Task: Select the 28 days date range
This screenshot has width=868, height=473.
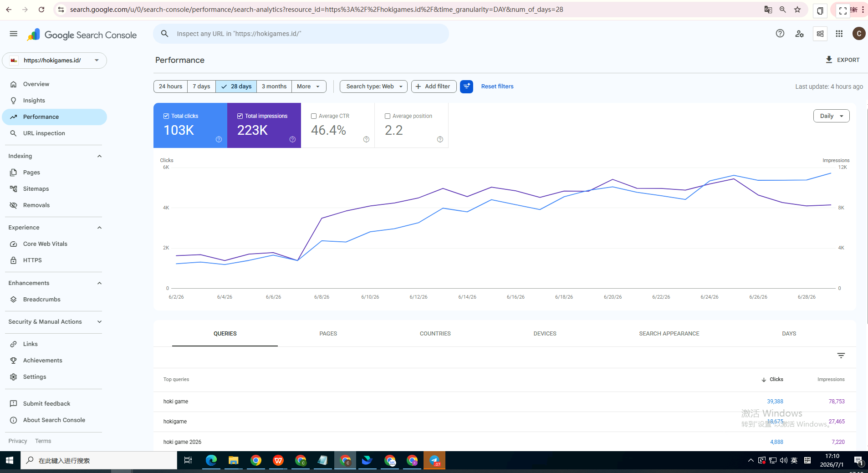Action: point(236,86)
